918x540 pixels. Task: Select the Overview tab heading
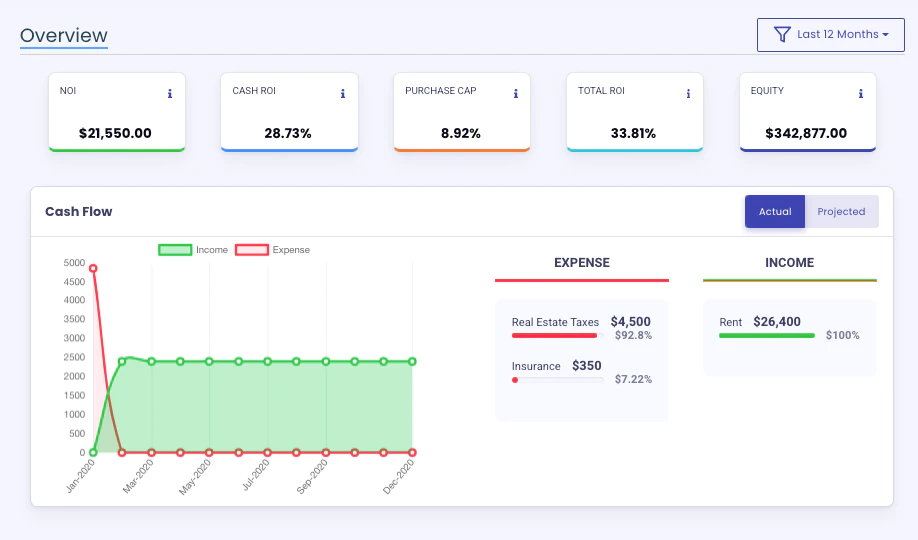coord(64,36)
